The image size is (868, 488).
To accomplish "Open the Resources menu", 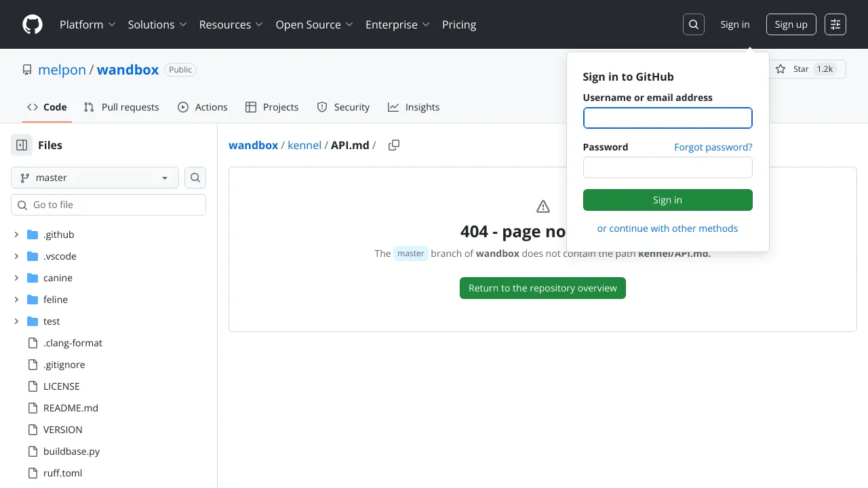I will point(231,24).
